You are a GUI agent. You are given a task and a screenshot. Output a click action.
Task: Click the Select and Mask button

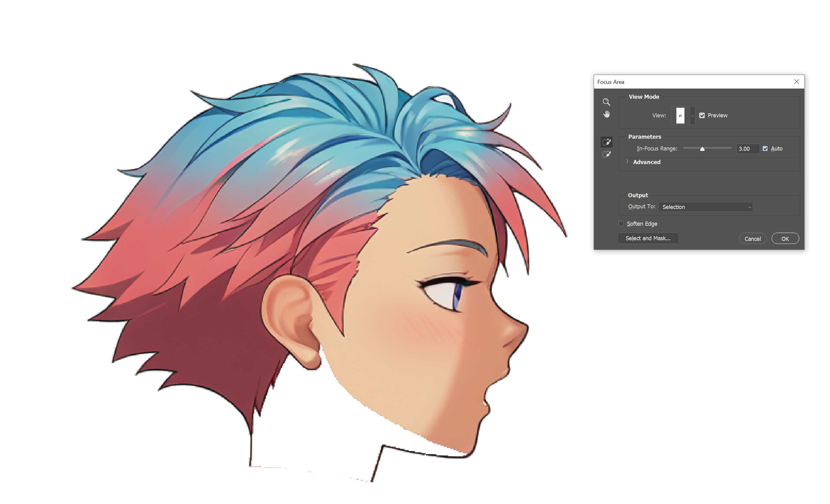(x=648, y=238)
